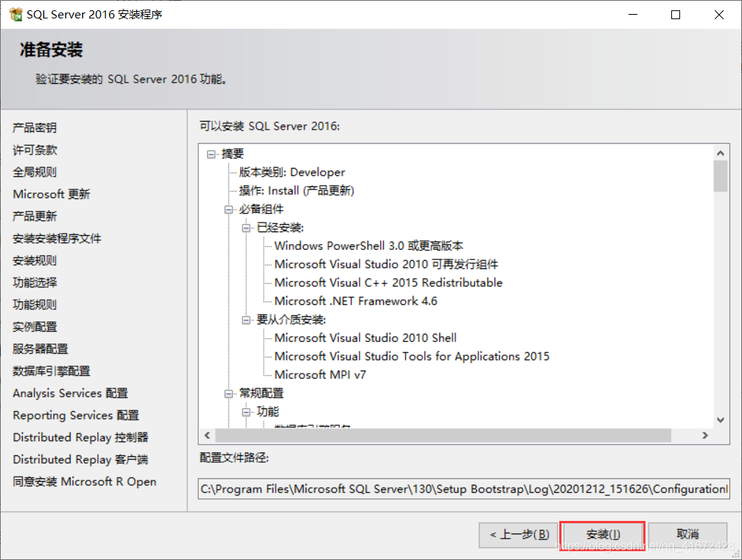The image size is (742, 560).
Task: Click the Microsoft 更新 step in sidebar
Action: tap(51, 194)
